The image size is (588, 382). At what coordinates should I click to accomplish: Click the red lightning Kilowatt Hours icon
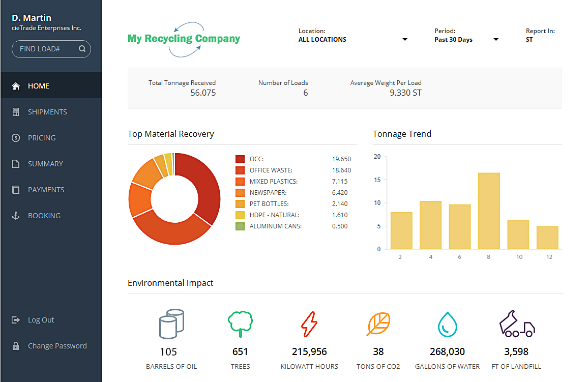coord(309,324)
